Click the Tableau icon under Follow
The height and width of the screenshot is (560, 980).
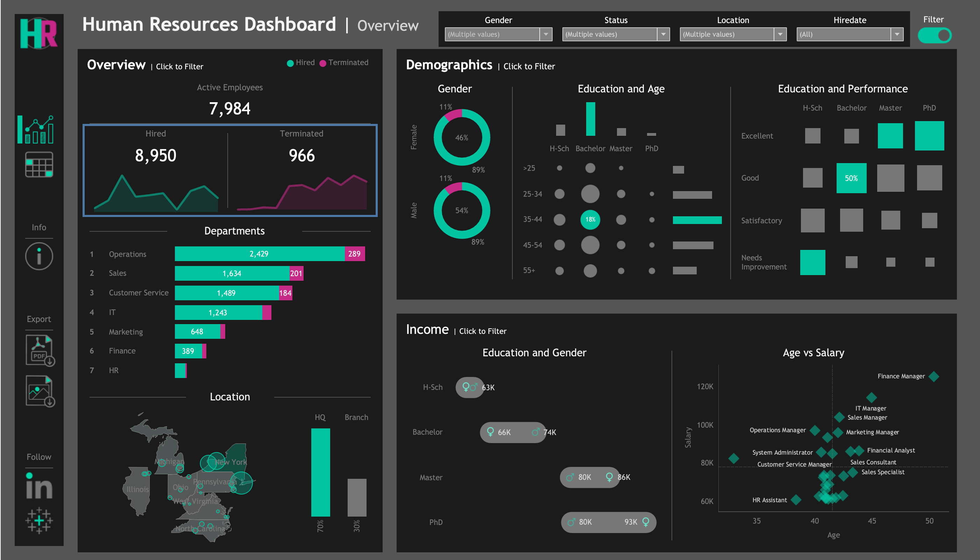tap(39, 520)
